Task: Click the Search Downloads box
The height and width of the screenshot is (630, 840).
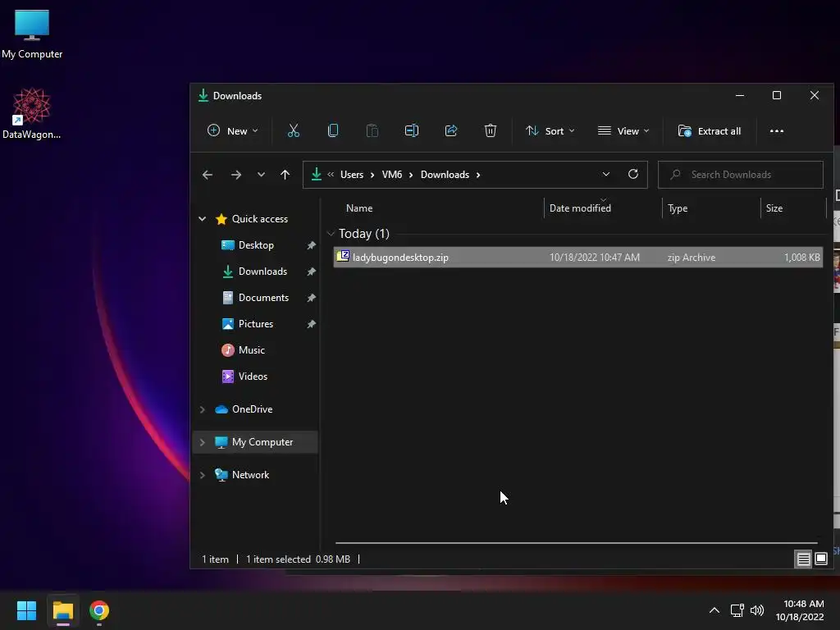Action: point(741,175)
